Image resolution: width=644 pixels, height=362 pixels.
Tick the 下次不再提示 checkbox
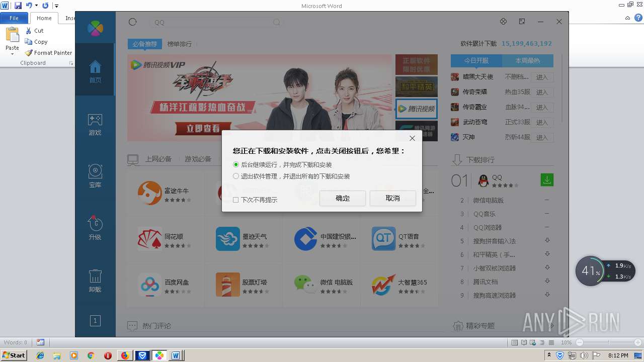pos(235,200)
